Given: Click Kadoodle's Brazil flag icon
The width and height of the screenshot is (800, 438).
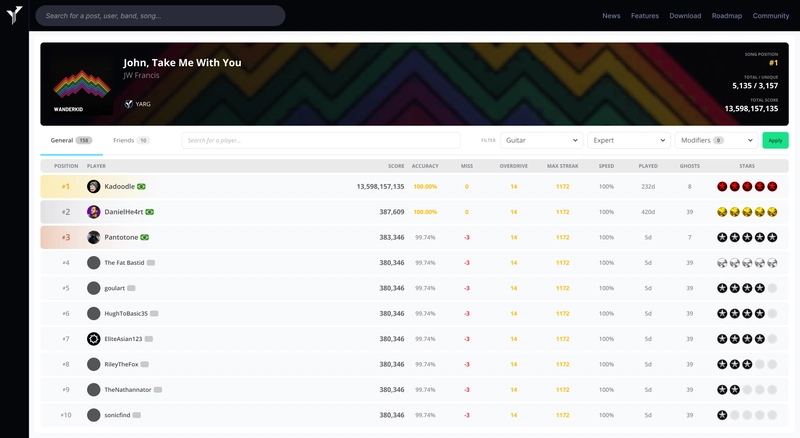Looking at the screenshot, I should coord(141,186).
